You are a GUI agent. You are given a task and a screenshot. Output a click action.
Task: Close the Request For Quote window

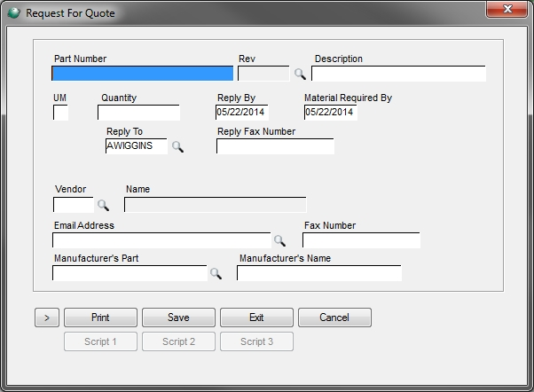click(x=507, y=9)
